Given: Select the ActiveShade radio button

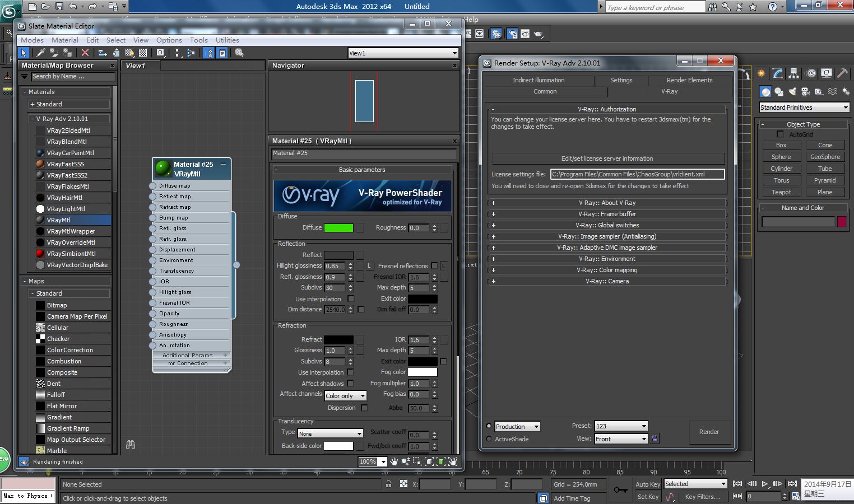Looking at the screenshot, I should pos(489,439).
